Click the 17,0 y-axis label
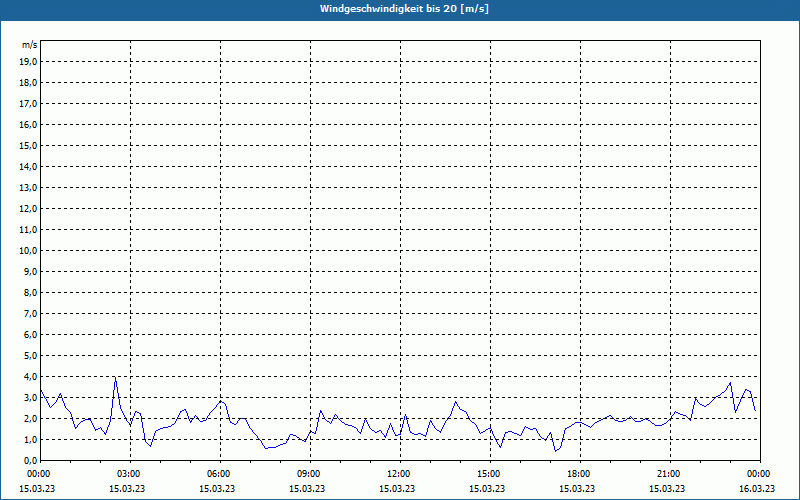Viewport: 800px width, 500px height. [x=28, y=104]
